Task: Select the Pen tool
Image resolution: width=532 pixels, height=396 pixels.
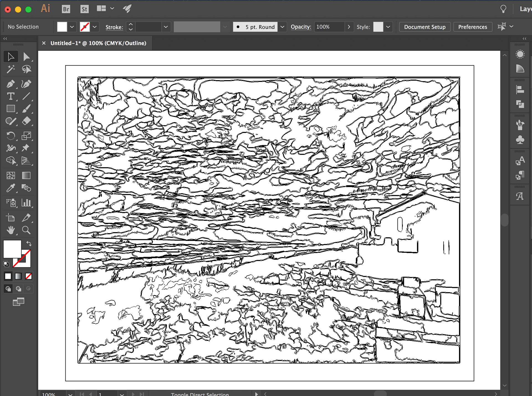Action: tap(11, 84)
